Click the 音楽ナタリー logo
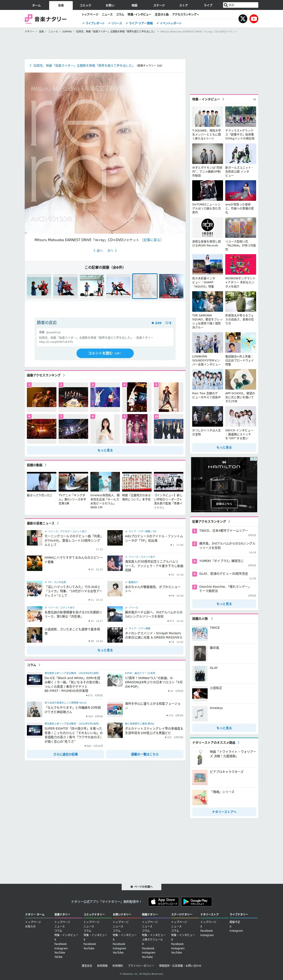This screenshot has height=980, width=283. 46,19
